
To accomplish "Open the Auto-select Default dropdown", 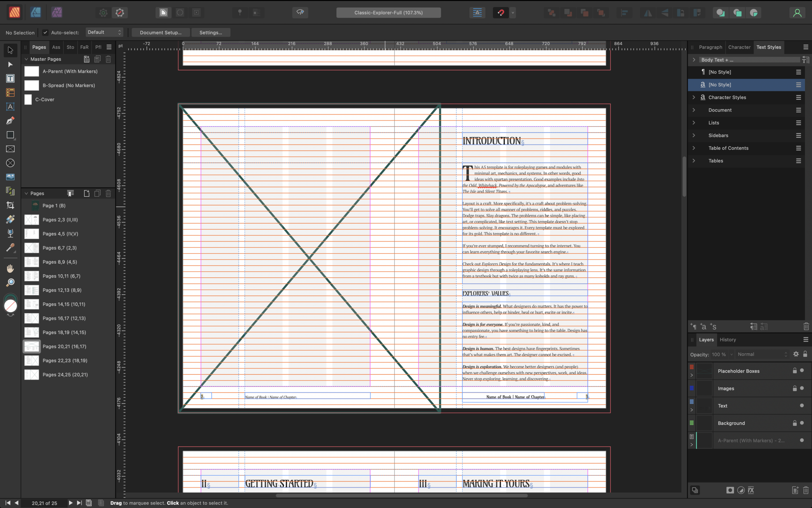I will (x=104, y=32).
